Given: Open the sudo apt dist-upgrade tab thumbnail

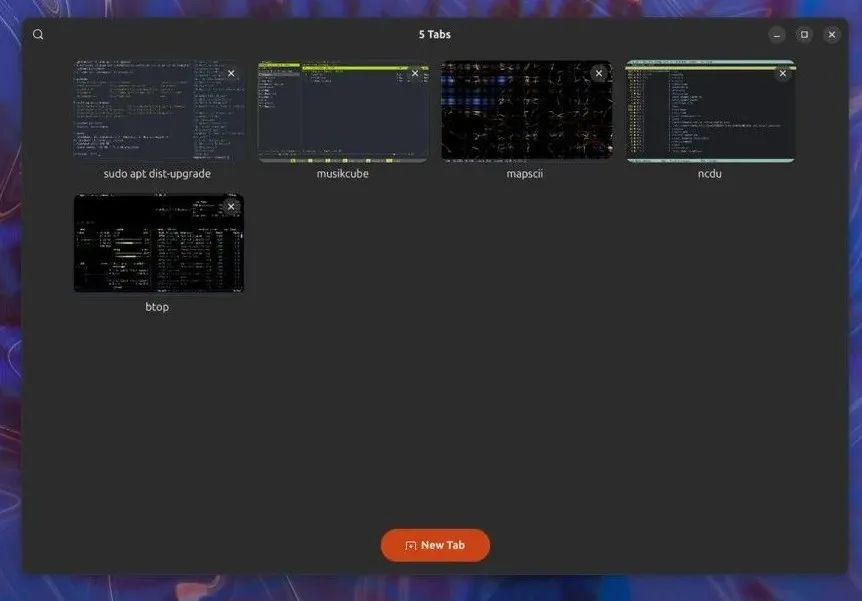Looking at the screenshot, I should (159, 111).
